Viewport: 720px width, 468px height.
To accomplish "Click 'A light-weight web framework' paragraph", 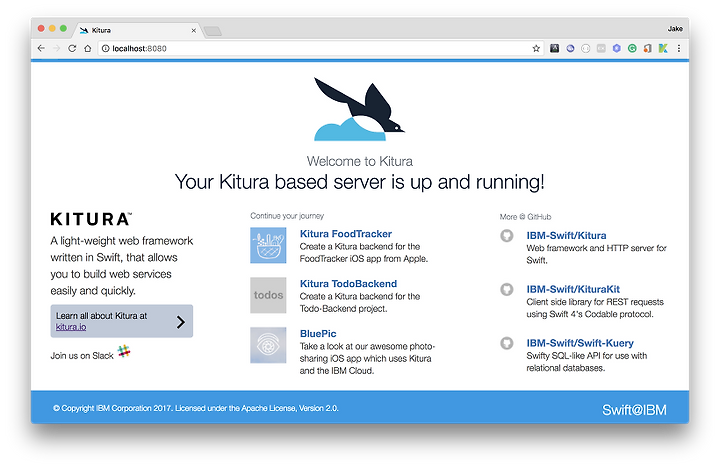I will tap(122, 266).
